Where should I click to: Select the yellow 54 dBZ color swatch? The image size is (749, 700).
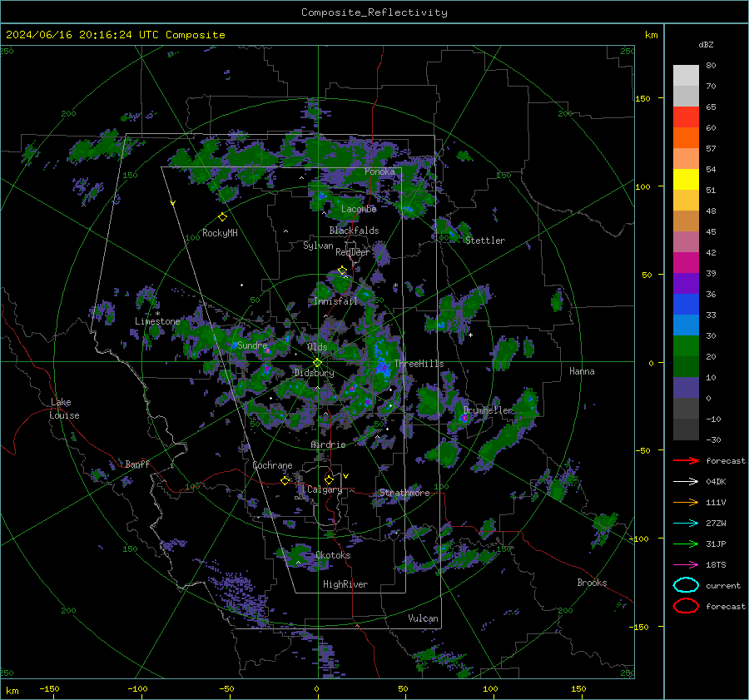point(686,180)
